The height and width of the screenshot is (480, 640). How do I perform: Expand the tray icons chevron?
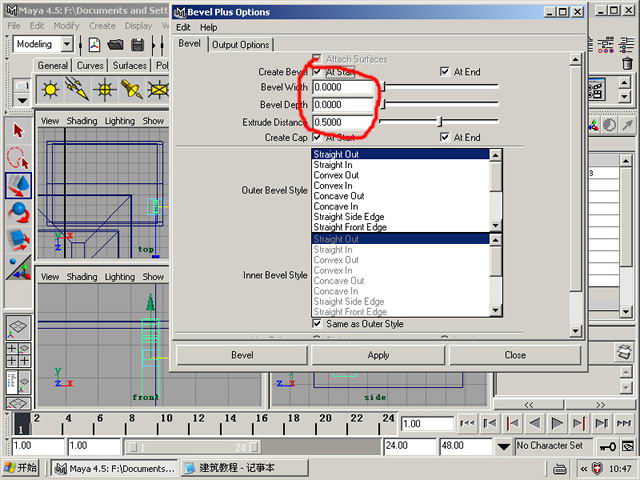(x=584, y=469)
